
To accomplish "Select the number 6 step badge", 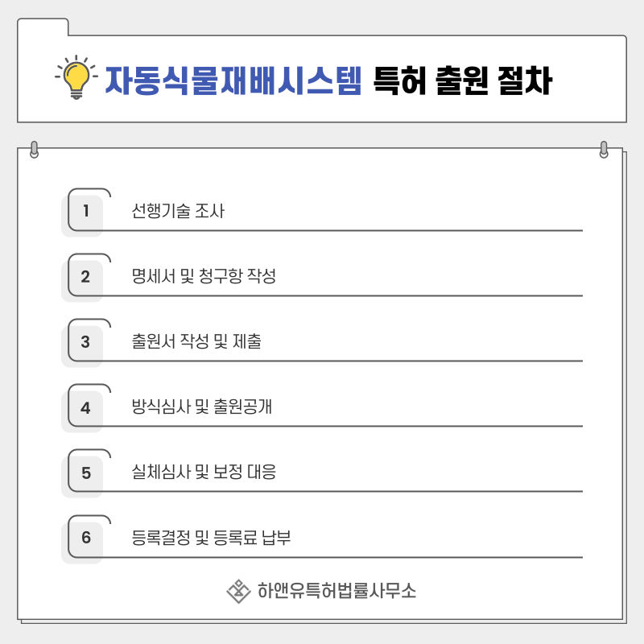I will click(x=85, y=538).
